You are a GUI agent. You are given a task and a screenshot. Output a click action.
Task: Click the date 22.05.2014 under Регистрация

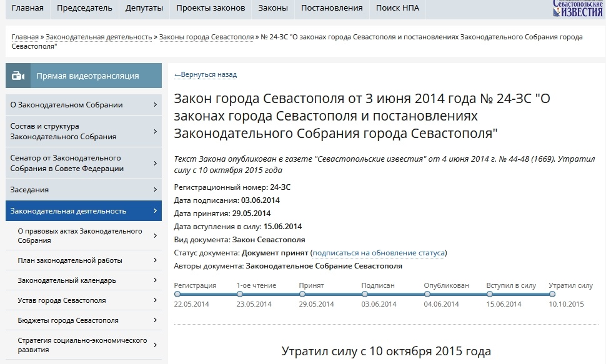[x=191, y=304]
